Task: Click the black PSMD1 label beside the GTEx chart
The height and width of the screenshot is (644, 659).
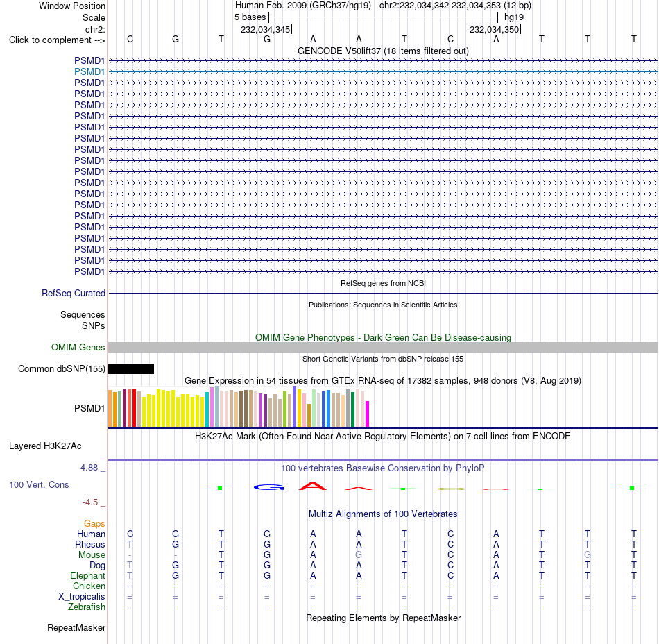Action: point(89,408)
